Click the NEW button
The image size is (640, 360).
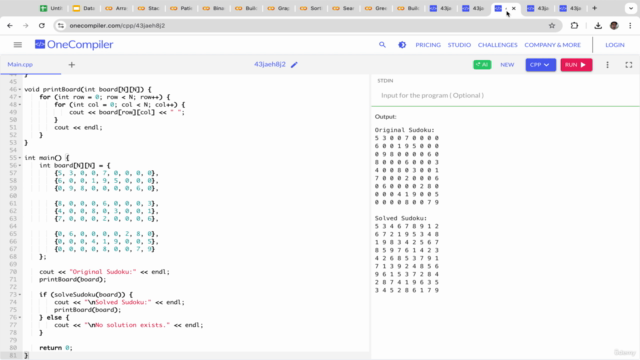(507, 64)
